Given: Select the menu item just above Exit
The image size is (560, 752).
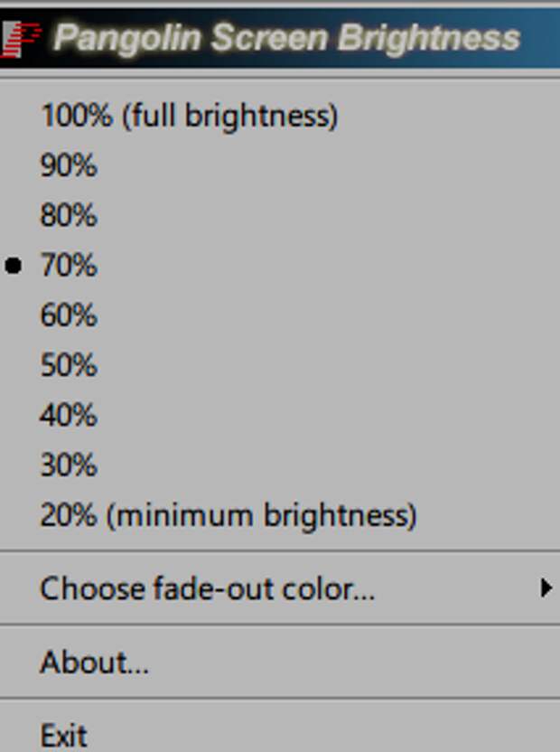Looking at the screenshot, I should pyautogui.click(x=280, y=663).
